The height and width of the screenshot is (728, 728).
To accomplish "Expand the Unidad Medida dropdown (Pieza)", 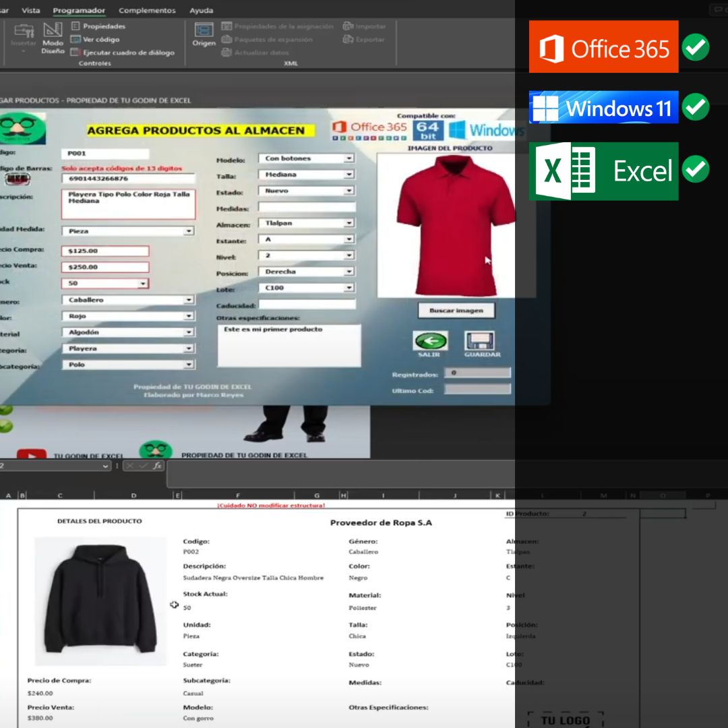I will [x=189, y=231].
